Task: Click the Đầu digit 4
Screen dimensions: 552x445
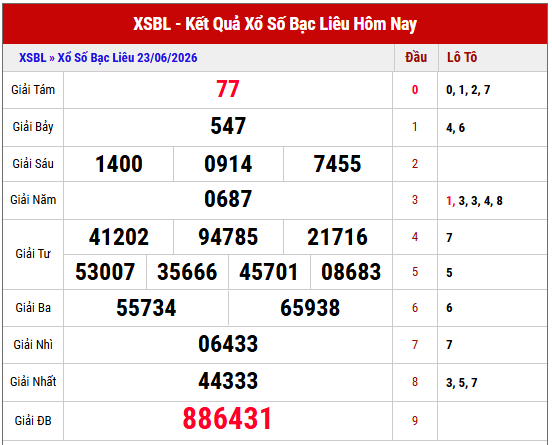Action: (415, 237)
